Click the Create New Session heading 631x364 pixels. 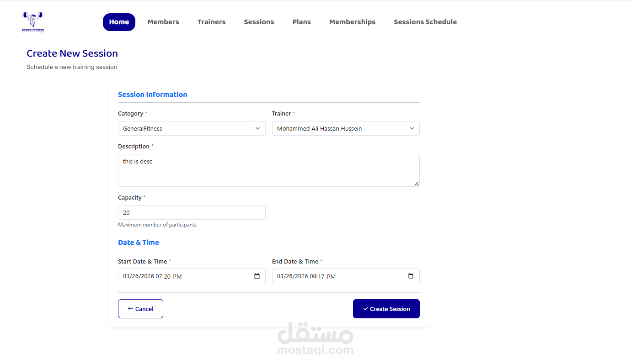tap(72, 53)
